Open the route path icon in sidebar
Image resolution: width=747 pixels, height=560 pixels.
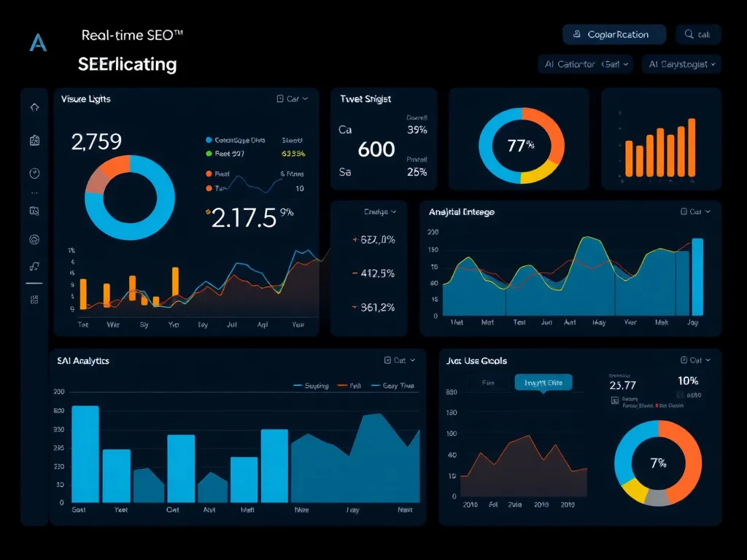tap(34, 266)
